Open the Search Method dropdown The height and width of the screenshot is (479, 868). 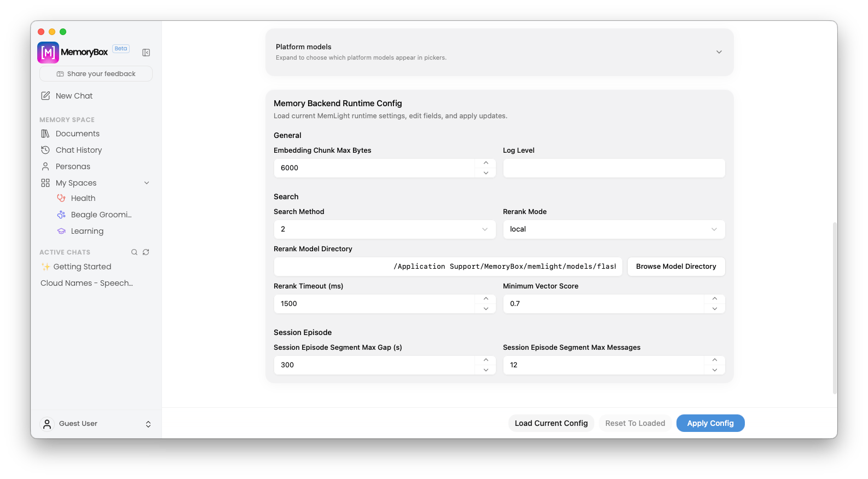[x=385, y=229]
